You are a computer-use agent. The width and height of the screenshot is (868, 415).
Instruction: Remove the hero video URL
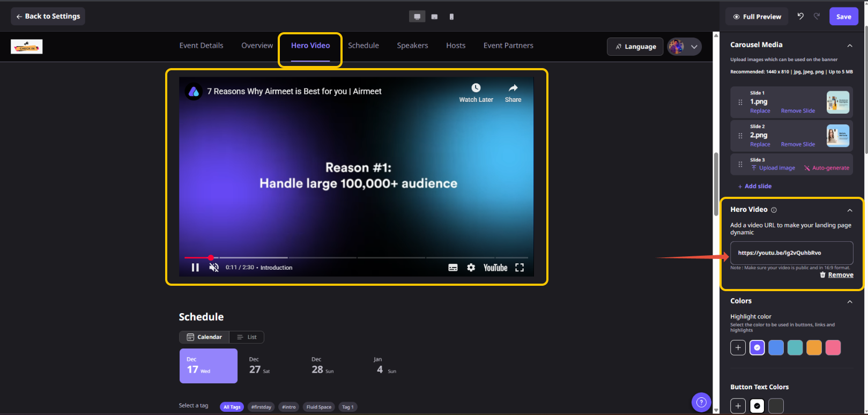click(x=836, y=275)
